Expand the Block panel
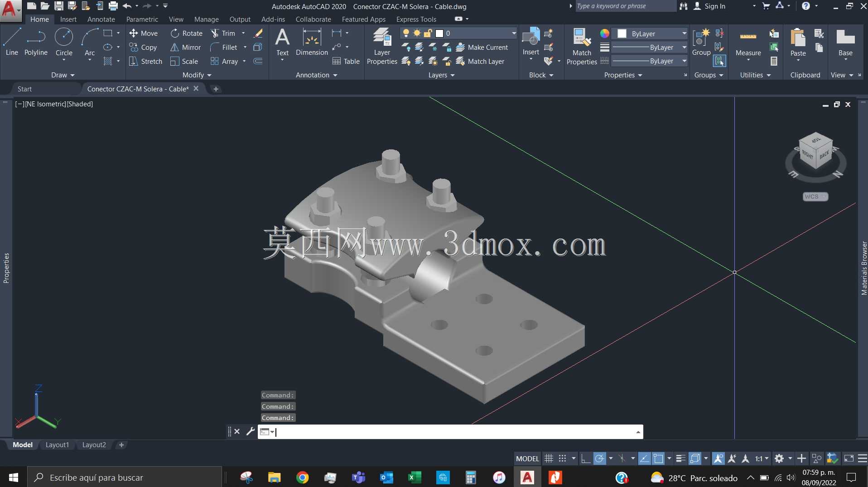This screenshot has height=487, width=868. point(541,75)
